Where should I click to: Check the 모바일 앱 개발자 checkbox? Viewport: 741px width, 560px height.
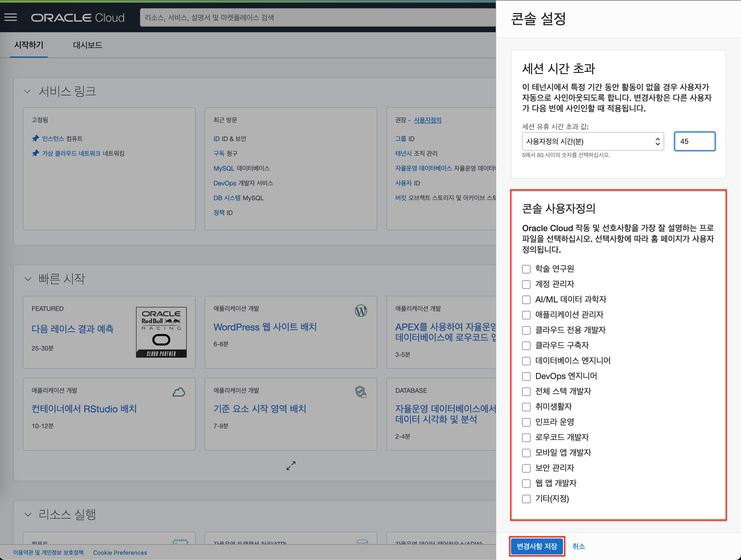point(526,453)
